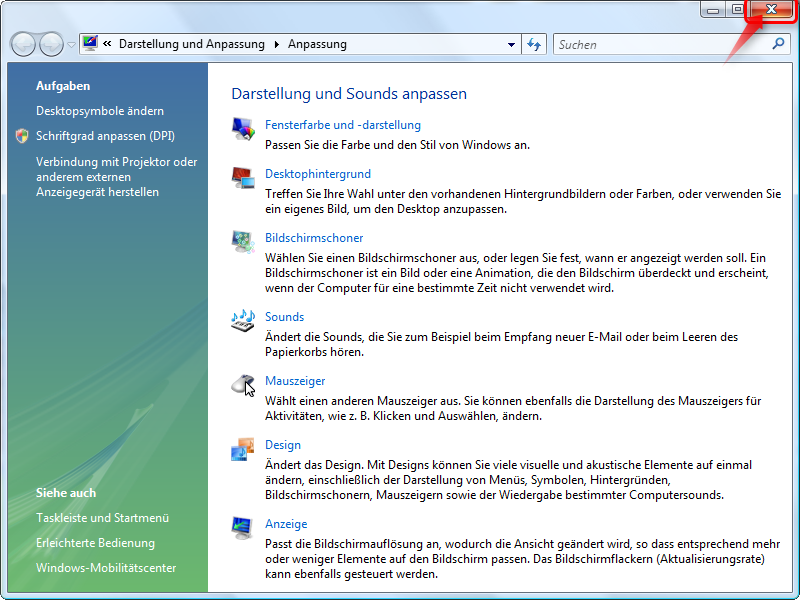The height and width of the screenshot is (600, 800).
Task: Click the refresh button beside the address bar
Action: click(x=534, y=44)
